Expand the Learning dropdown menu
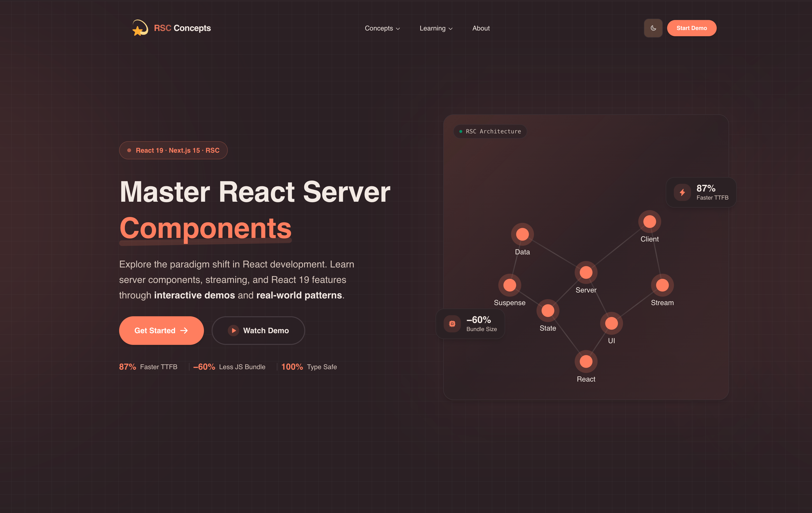This screenshot has width=812, height=513. 436,28
